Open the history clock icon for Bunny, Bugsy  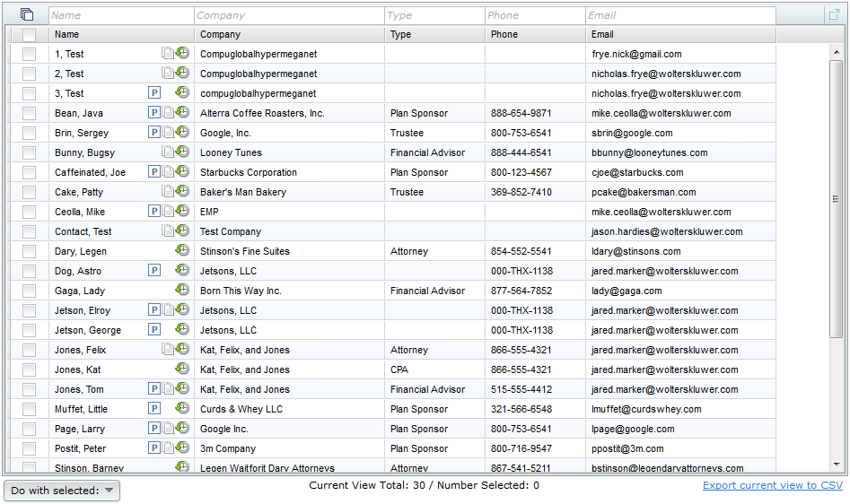click(x=183, y=152)
